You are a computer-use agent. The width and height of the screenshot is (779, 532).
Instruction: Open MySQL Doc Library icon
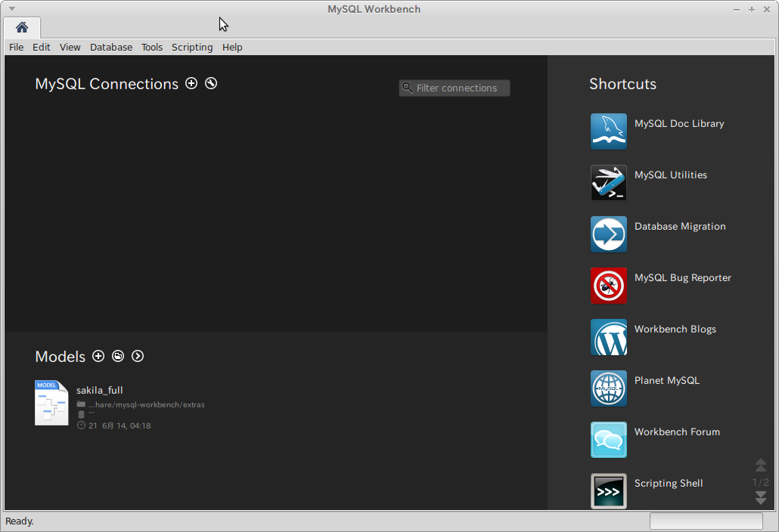[x=609, y=131]
